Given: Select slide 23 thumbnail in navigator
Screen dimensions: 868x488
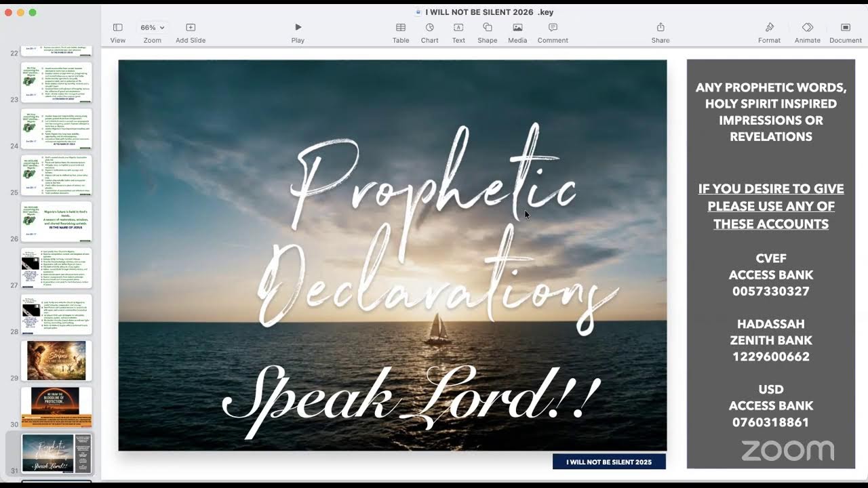Looking at the screenshot, I should coord(56,83).
